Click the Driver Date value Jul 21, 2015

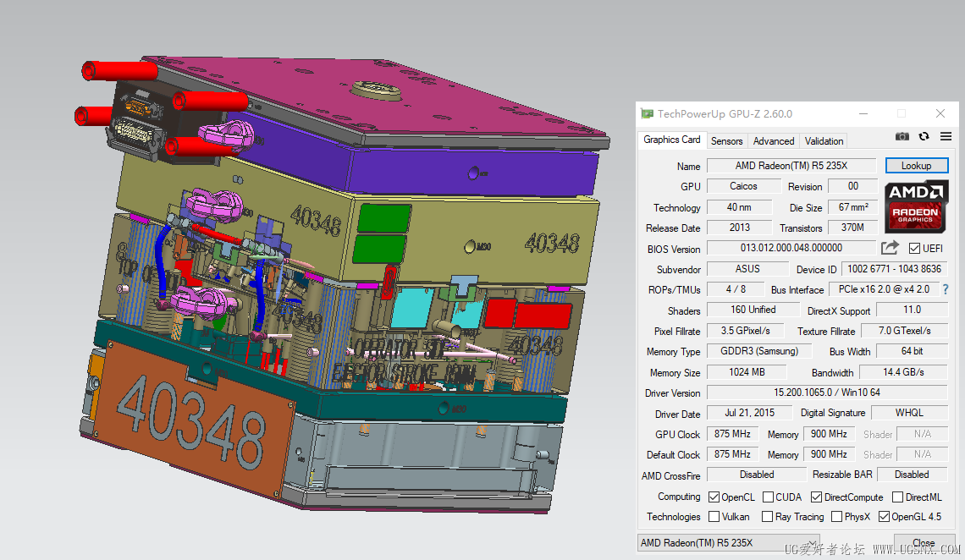[x=750, y=413]
